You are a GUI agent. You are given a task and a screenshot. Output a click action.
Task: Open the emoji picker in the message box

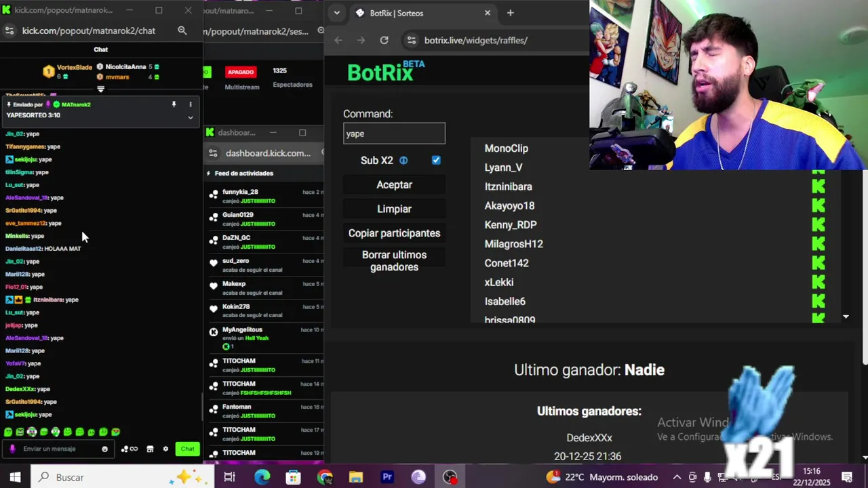[x=104, y=449]
